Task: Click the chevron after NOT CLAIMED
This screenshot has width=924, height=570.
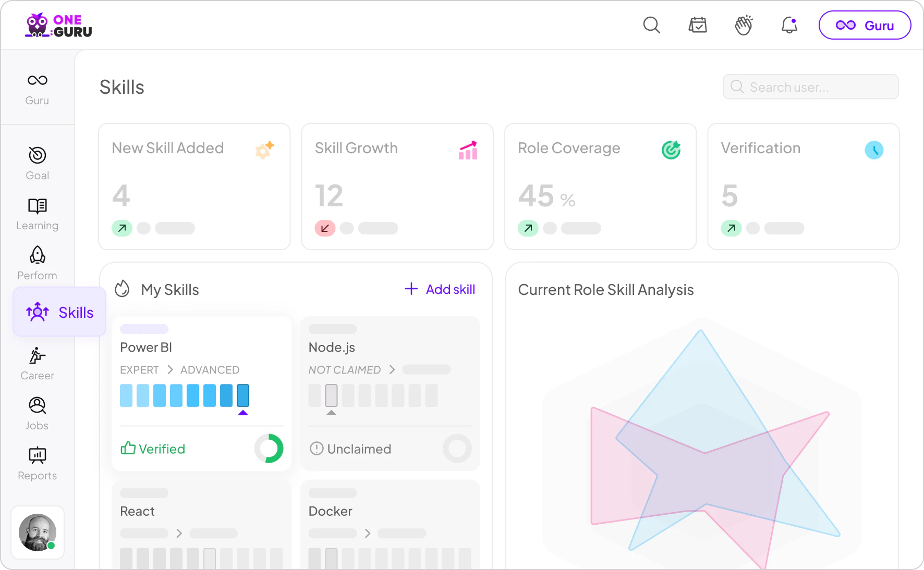Action: (392, 369)
